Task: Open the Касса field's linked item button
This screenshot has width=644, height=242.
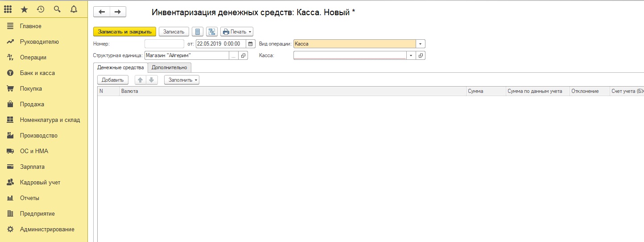Action: 421,56
